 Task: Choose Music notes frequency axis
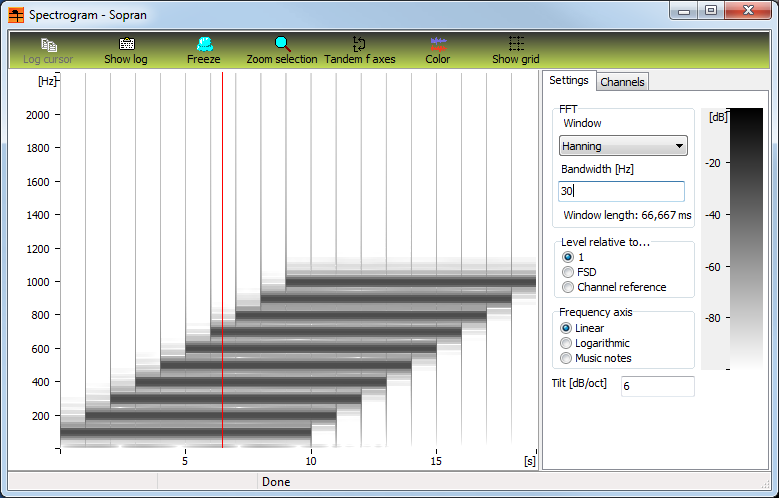pos(568,358)
